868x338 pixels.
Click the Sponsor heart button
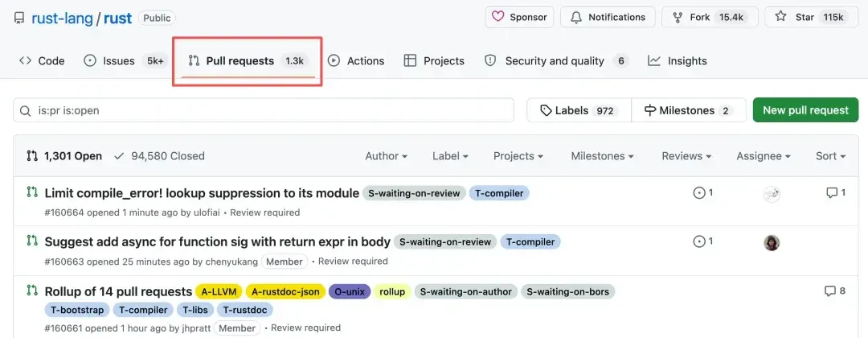click(x=520, y=17)
